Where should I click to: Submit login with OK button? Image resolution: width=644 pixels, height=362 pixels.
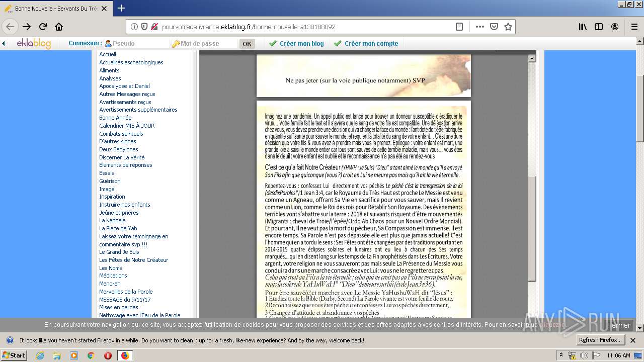click(247, 44)
